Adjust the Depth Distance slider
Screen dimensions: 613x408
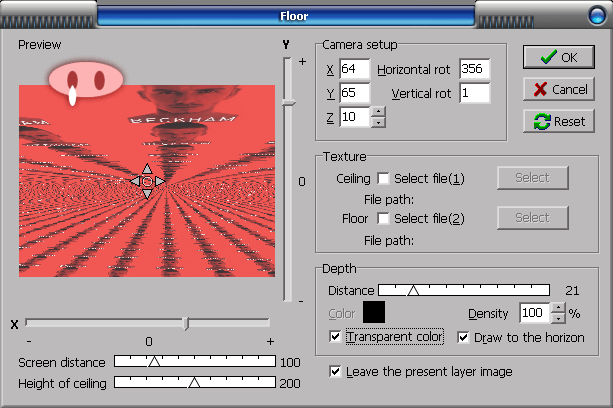(x=464, y=290)
